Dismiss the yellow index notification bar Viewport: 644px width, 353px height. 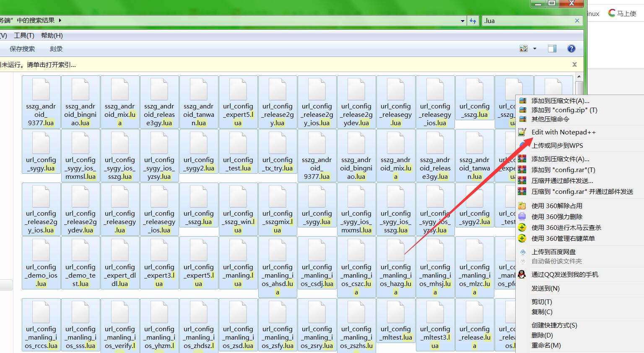coord(574,64)
